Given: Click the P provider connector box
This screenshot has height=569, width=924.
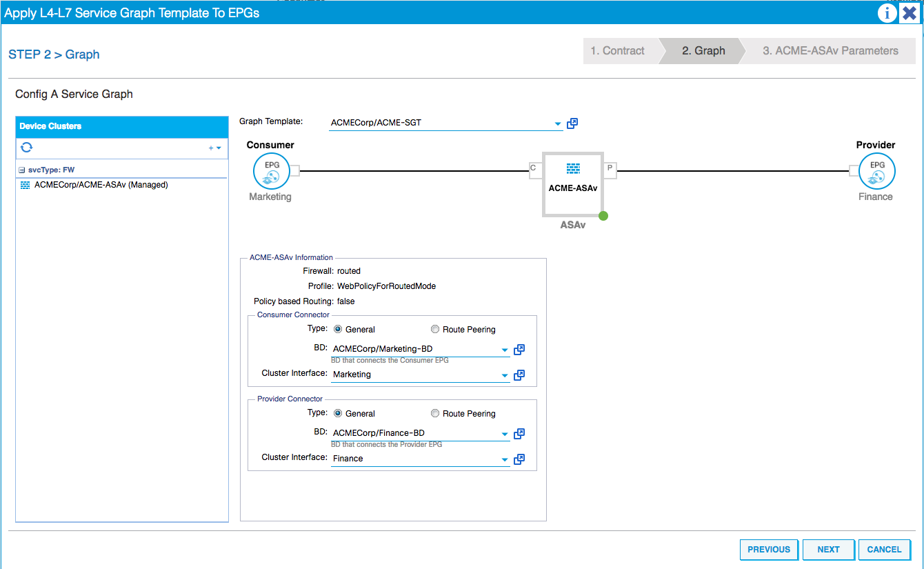Looking at the screenshot, I should click(x=611, y=170).
